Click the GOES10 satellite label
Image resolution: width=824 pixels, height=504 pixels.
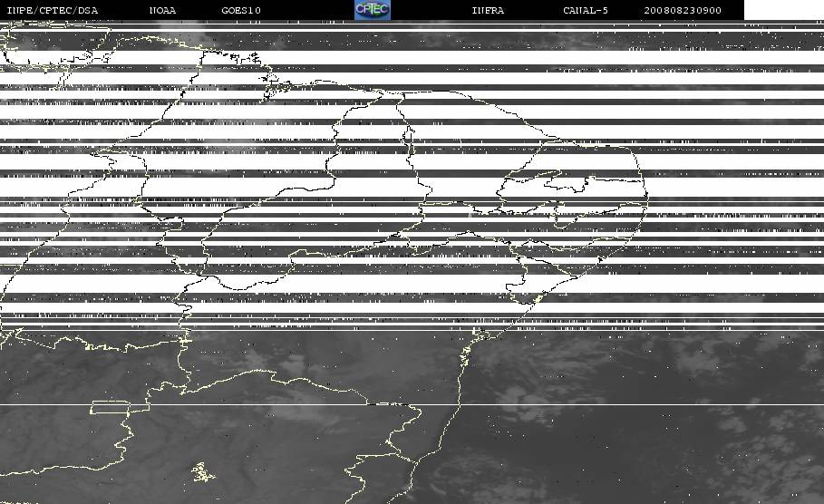pos(241,11)
